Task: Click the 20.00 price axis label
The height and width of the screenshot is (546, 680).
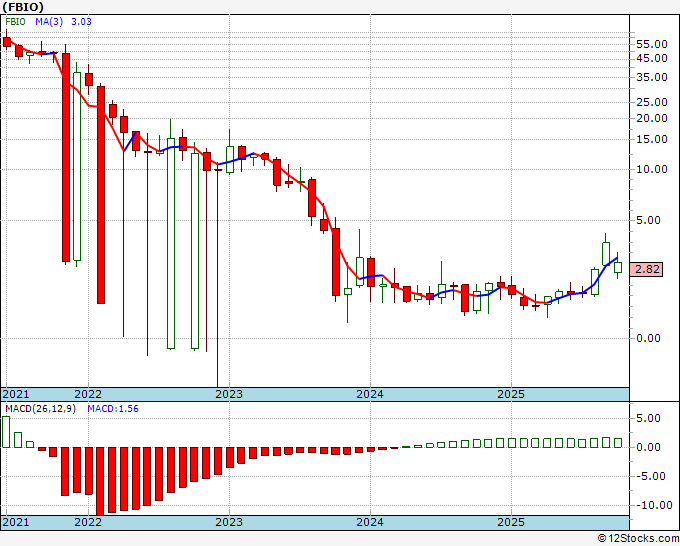Action: (x=651, y=118)
